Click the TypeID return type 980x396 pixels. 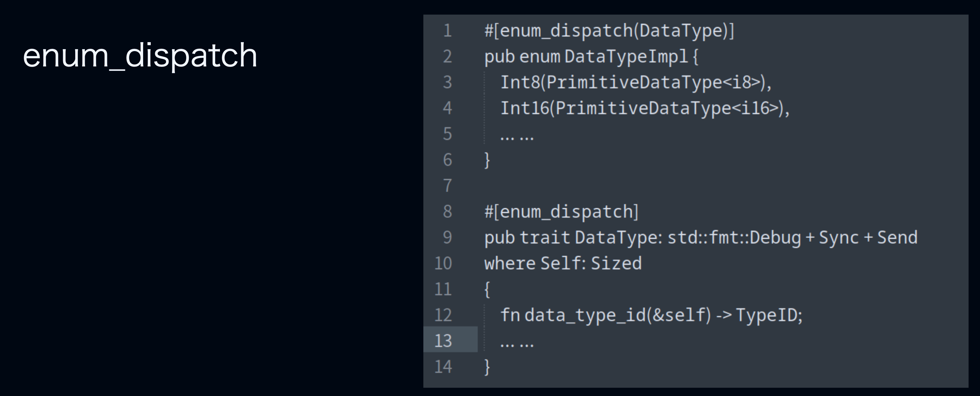coord(766,315)
